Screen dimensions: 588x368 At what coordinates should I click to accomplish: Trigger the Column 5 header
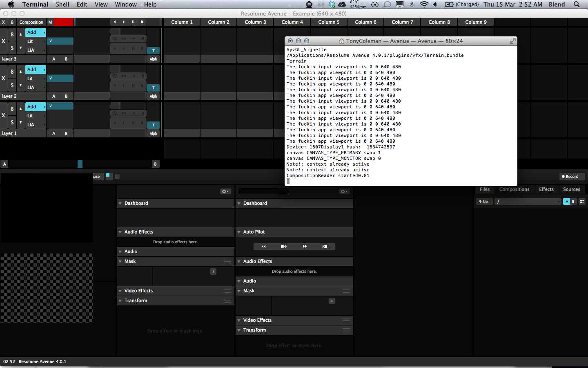click(x=329, y=22)
